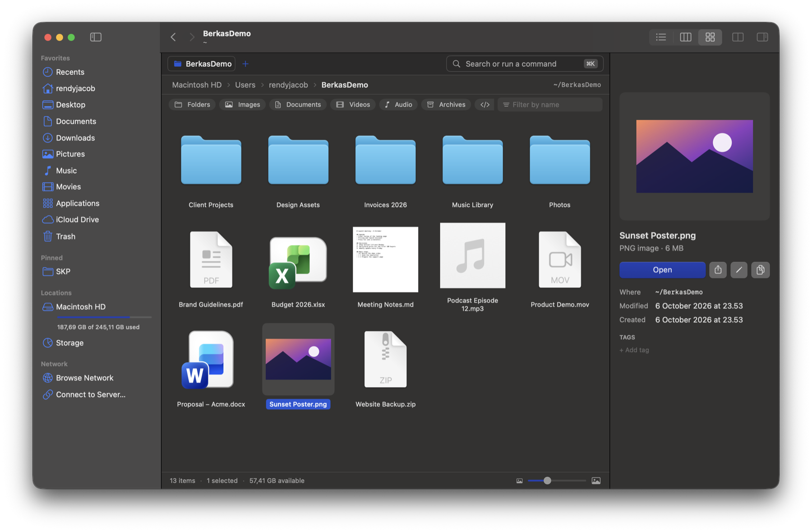Go back to the previous folder
This screenshot has height=532, width=812.
click(173, 37)
